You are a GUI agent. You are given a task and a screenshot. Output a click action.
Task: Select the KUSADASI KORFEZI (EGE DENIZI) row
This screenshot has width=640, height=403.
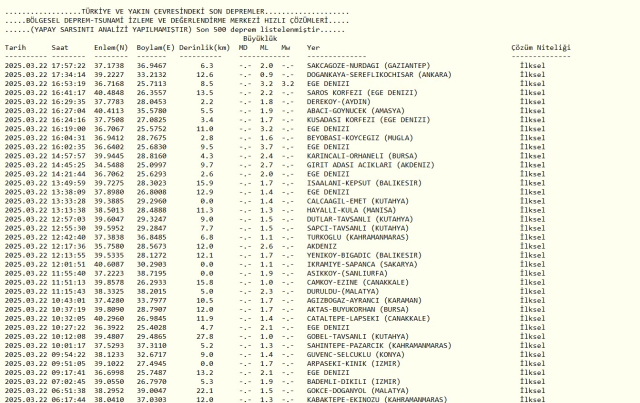(x=362, y=119)
